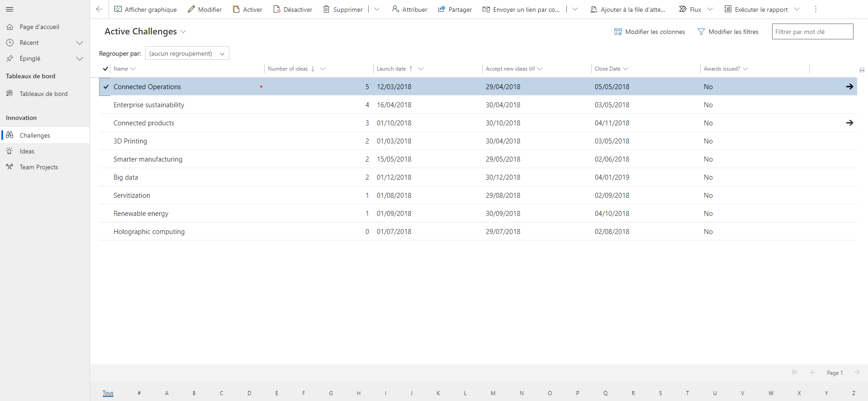Open the Enterprise sustainability record
Viewport: 868px width, 401px height.
click(149, 105)
